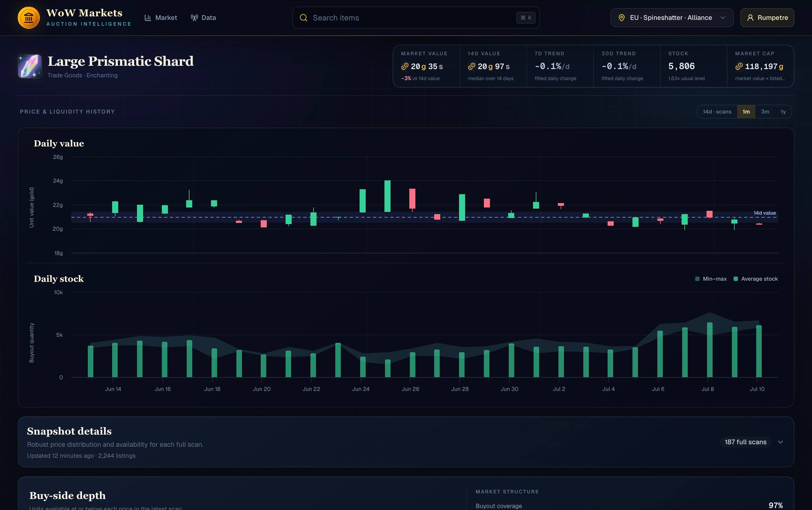Expand the 187 full scans badge

coord(745,442)
